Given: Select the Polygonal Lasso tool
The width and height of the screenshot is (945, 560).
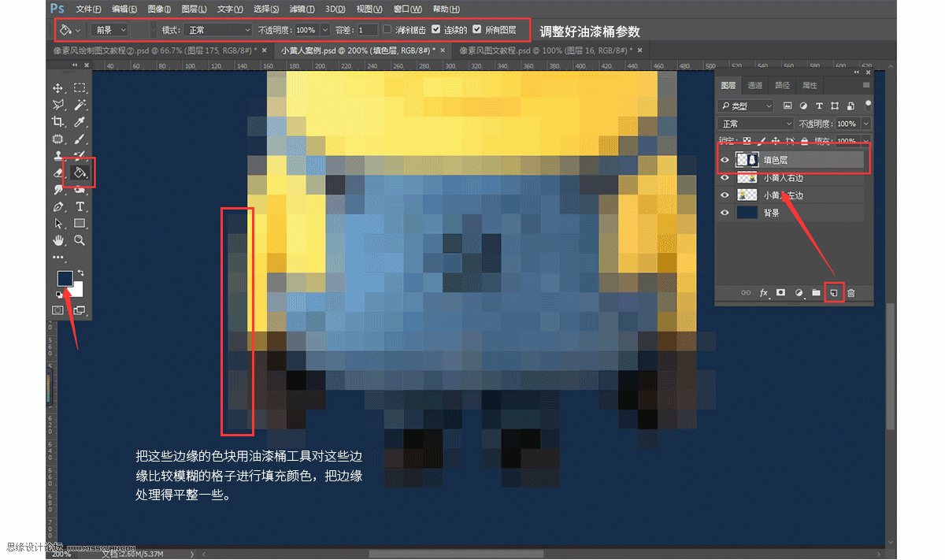Looking at the screenshot, I should 58,105.
